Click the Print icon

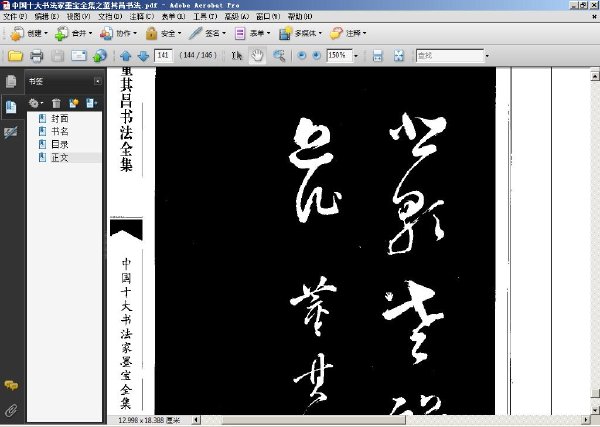pyautogui.click(x=36, y=56)
